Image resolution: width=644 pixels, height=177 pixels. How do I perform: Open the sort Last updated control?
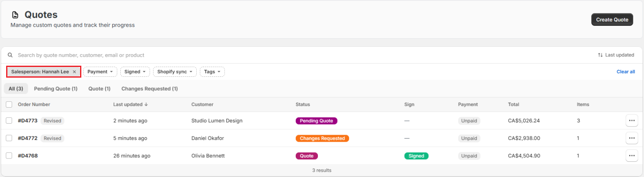click(616, 55)
